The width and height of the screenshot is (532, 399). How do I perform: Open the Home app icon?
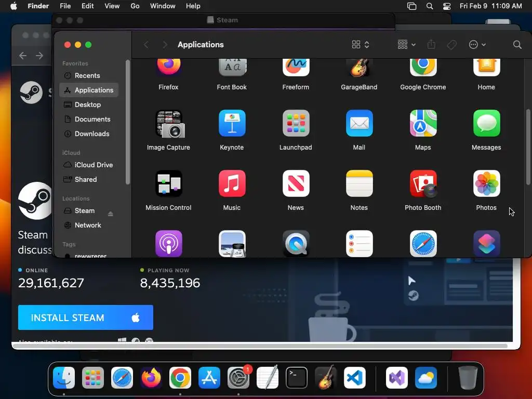pyautogui.click(x=486, y=67)
